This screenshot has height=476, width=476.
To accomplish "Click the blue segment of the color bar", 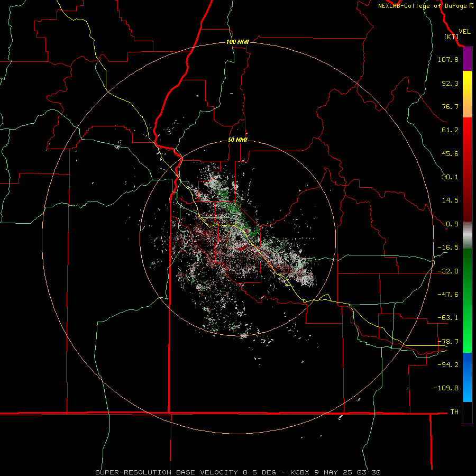I will [x=467, y=377].
